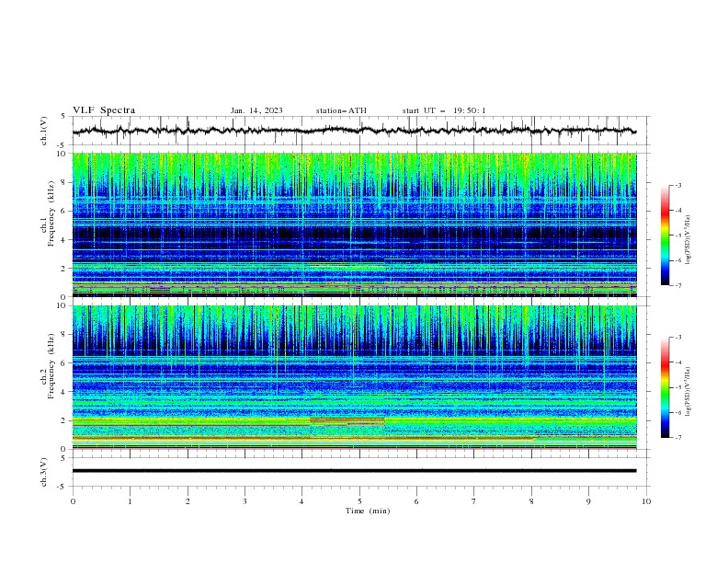
Task: Click time axis tick label "5"
Action: click(x=359, y=501)
